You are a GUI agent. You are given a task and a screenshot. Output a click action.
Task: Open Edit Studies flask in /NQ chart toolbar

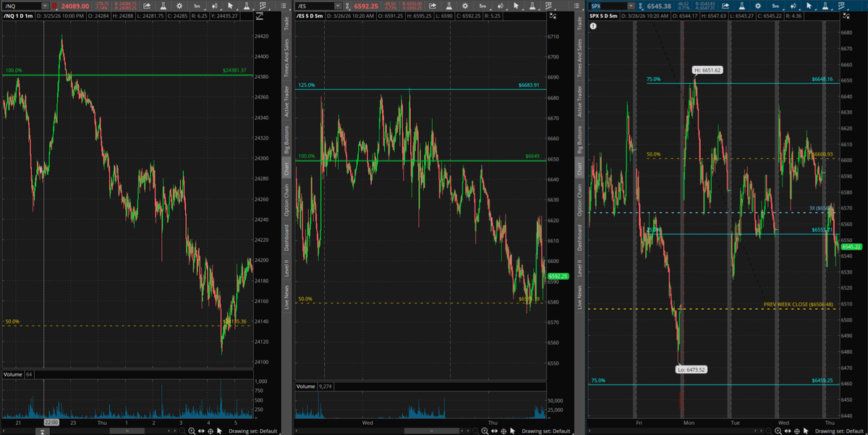tap(163, 6)
